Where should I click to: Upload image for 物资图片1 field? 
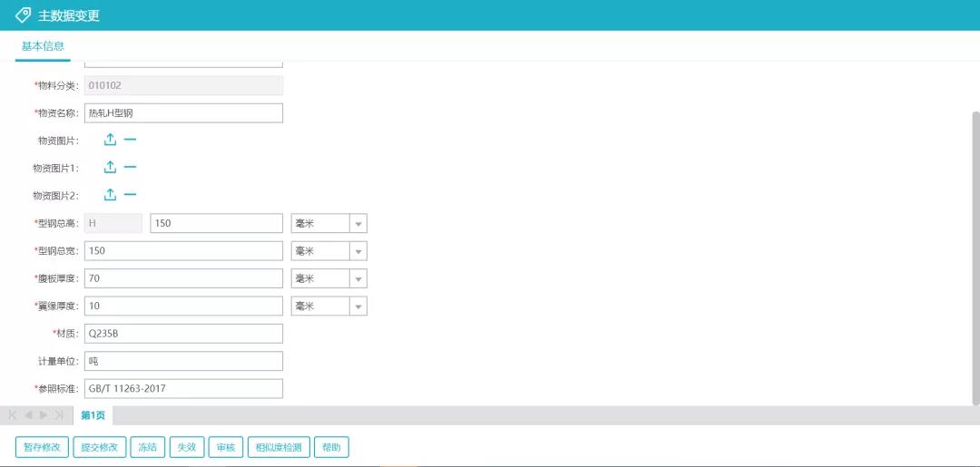coord(110,168)
